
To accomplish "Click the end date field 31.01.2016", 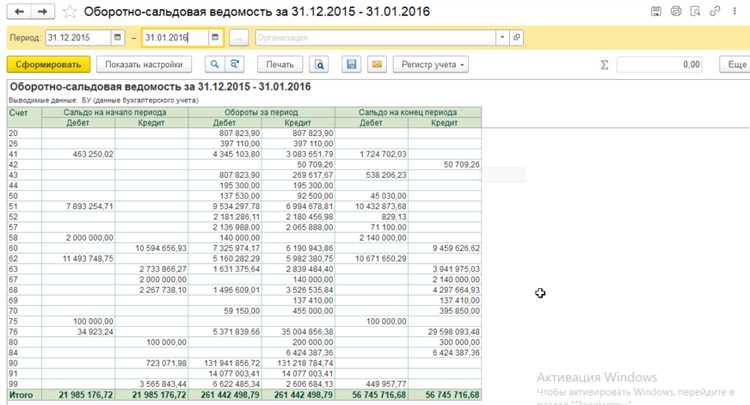I will tap(176, 37).
